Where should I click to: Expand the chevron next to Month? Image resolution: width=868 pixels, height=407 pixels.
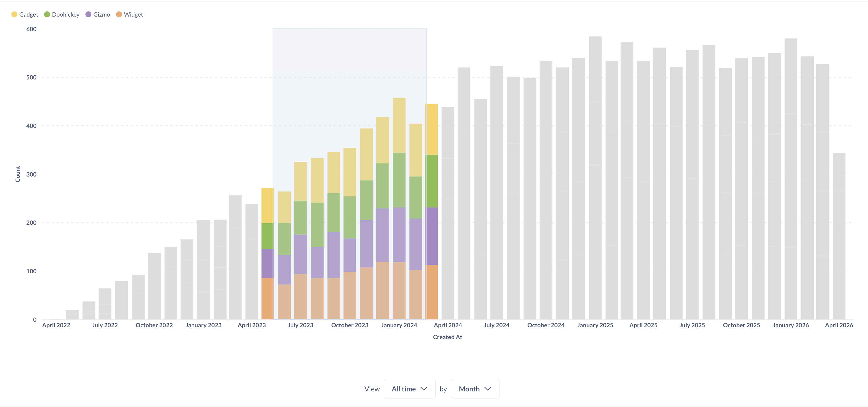point(487,388)
